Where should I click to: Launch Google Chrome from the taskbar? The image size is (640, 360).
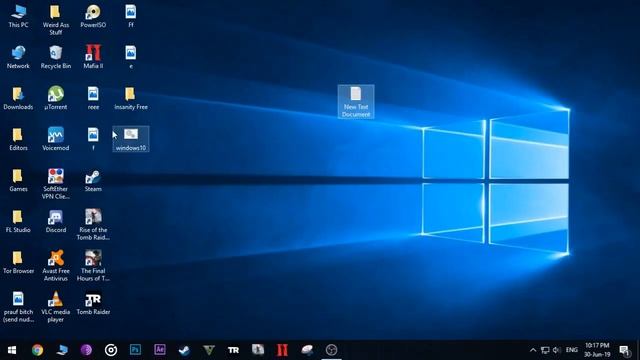(38, 350)
